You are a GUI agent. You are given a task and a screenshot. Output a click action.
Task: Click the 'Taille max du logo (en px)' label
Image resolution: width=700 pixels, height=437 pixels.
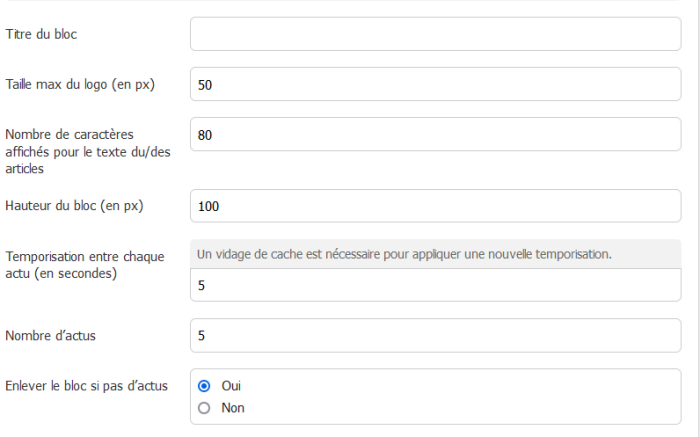click(82, 84)
